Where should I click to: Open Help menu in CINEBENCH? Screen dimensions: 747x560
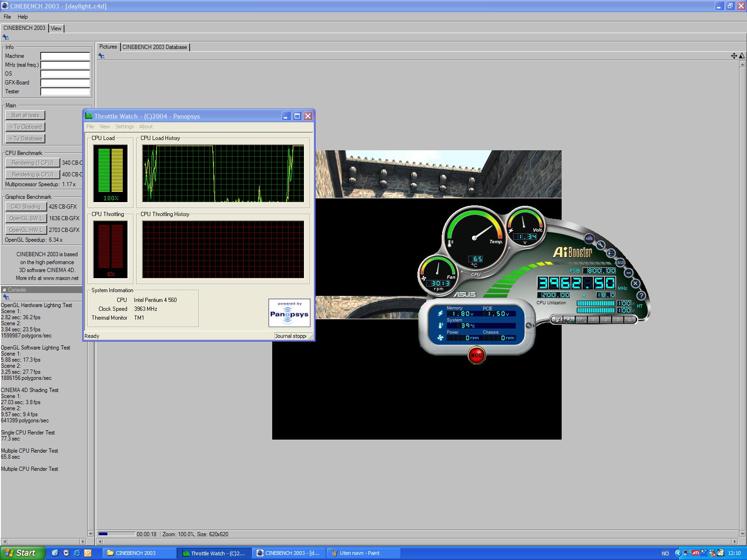(x=23, y=17)
